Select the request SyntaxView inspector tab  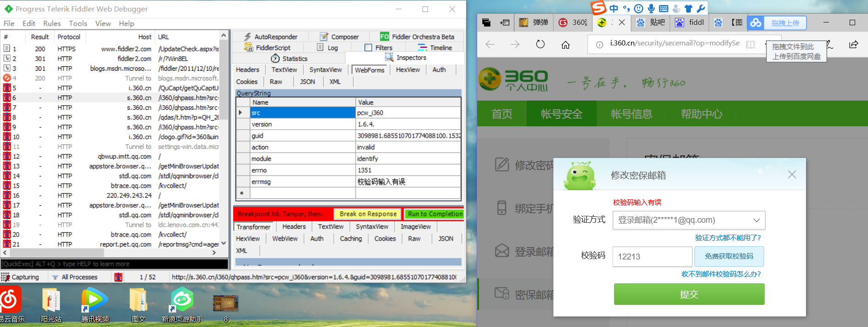(x=326, y=70)
